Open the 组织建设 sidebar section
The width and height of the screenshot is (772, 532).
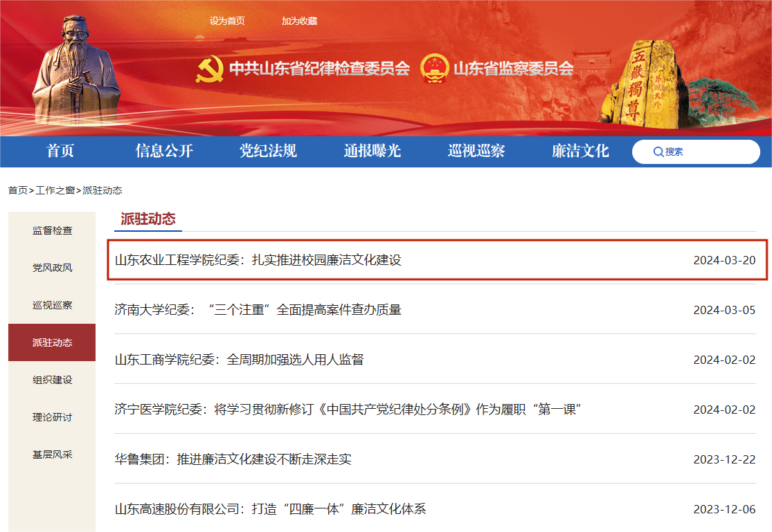[x=52, y=380]
